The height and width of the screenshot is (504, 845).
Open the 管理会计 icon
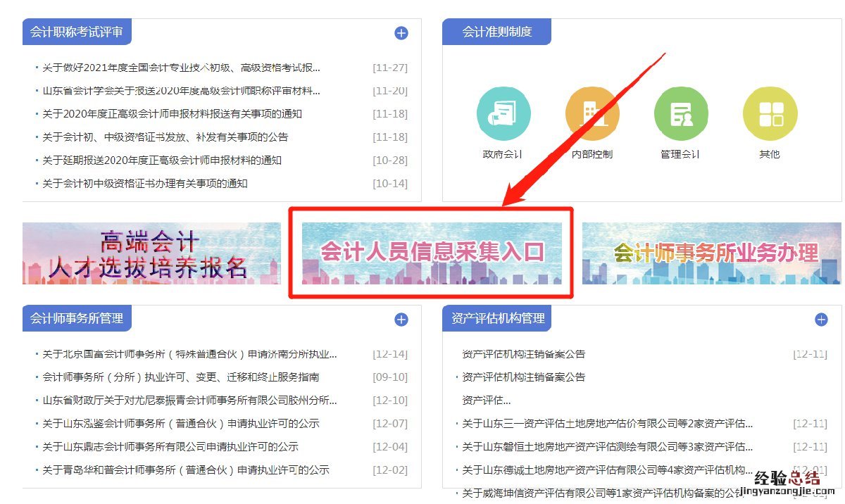(681, 114)
